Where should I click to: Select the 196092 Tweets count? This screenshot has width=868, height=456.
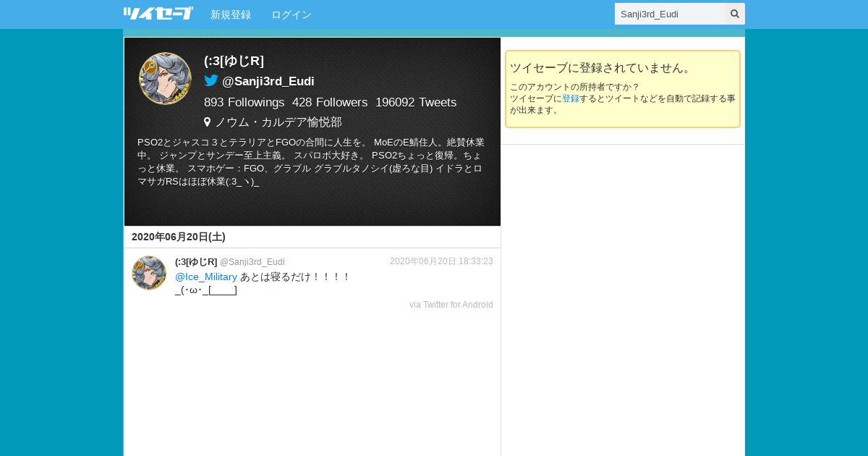pyautogui.click(x=416, y=102)
